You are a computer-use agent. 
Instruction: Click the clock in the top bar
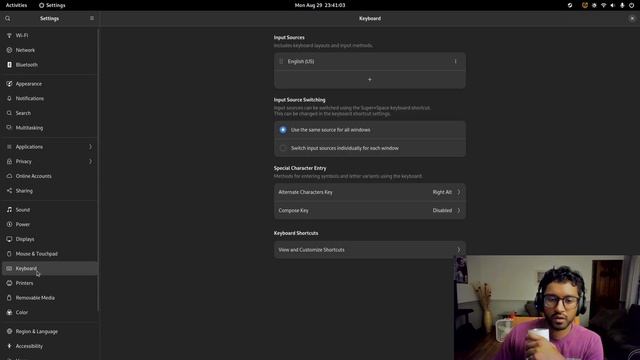320,5
